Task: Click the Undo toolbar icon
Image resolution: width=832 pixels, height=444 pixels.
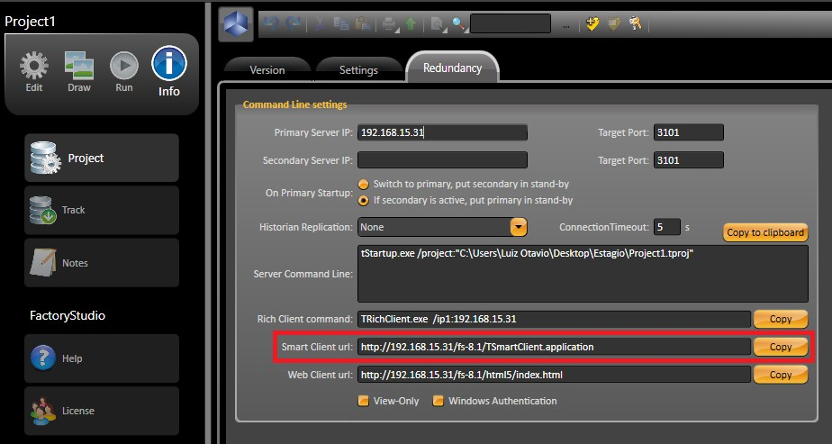Action: click(271, 23)
